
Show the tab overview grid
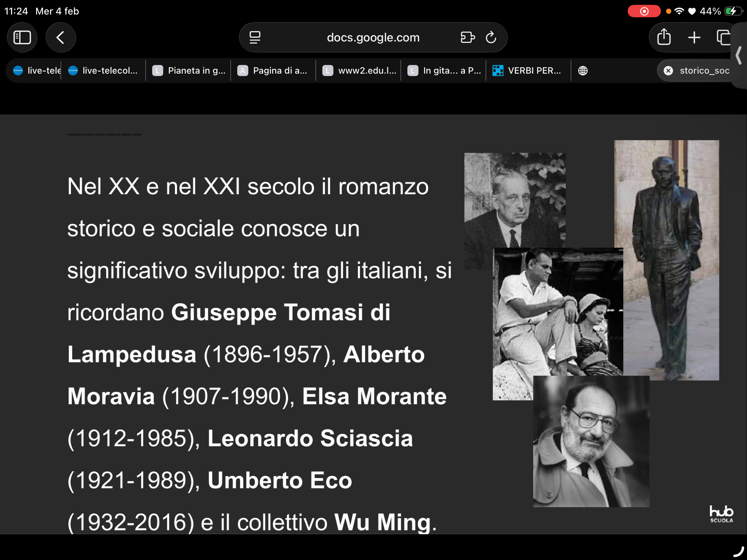pyautogui.click(x=723, y=37)
